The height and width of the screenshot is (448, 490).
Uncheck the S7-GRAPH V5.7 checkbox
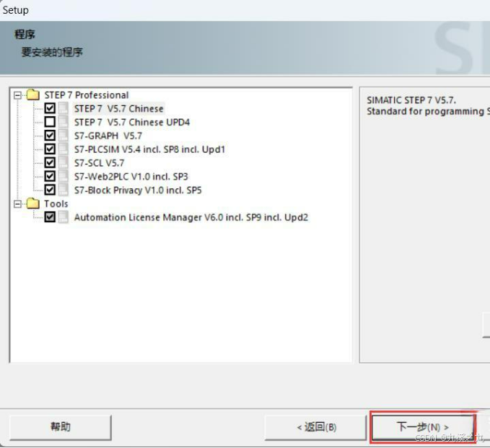tap(50, 136)
